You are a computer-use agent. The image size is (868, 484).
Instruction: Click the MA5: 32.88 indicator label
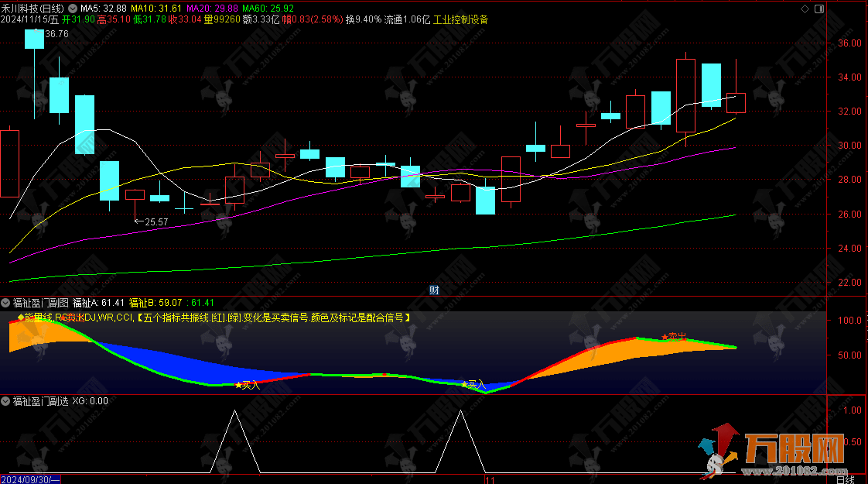pos(103,9)
